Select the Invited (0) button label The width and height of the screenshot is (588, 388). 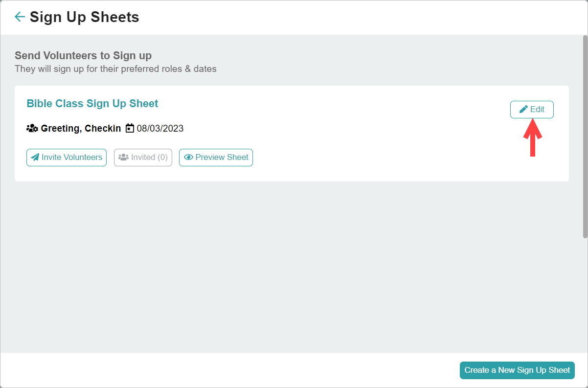[x=149, y=158]
